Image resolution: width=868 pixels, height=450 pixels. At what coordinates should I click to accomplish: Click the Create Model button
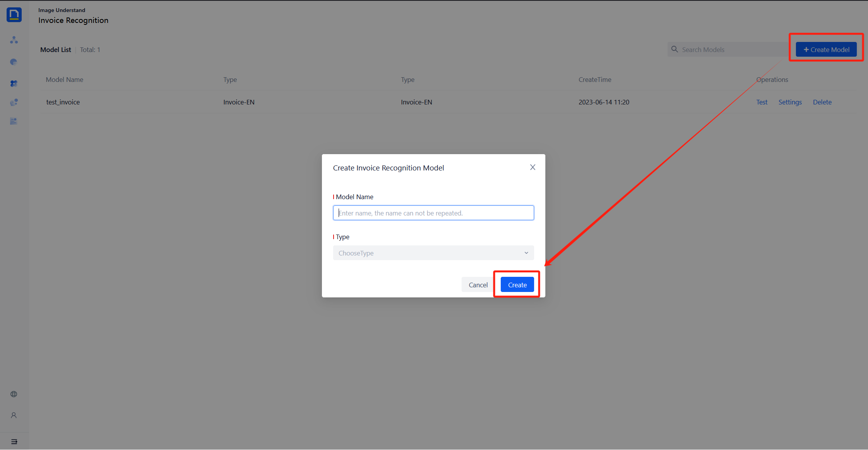point(826,49)
